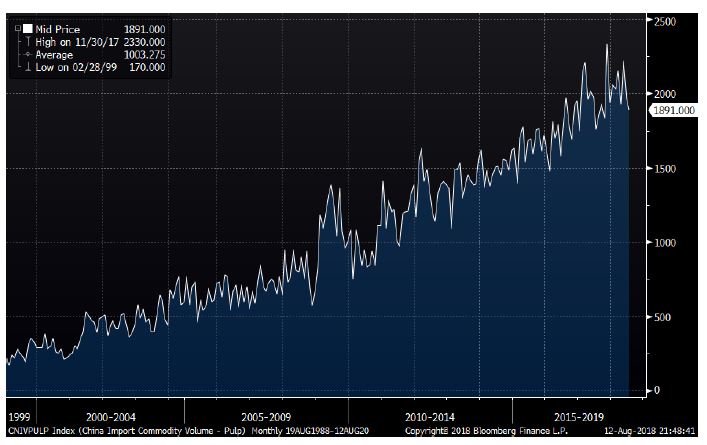Click the 1891.000 current price tag on axis
This screenshot has width=707, height=445.
(x=673, y=110)
